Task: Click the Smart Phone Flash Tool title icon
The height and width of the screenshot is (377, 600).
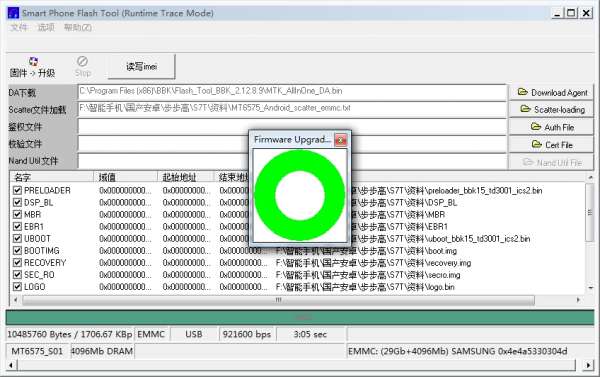Action: tap(13, 13)
